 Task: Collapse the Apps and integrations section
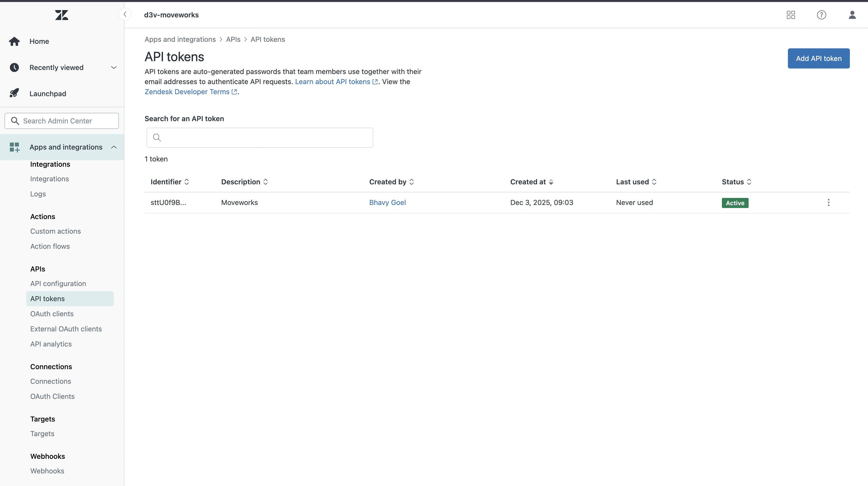tap(114, 147)
